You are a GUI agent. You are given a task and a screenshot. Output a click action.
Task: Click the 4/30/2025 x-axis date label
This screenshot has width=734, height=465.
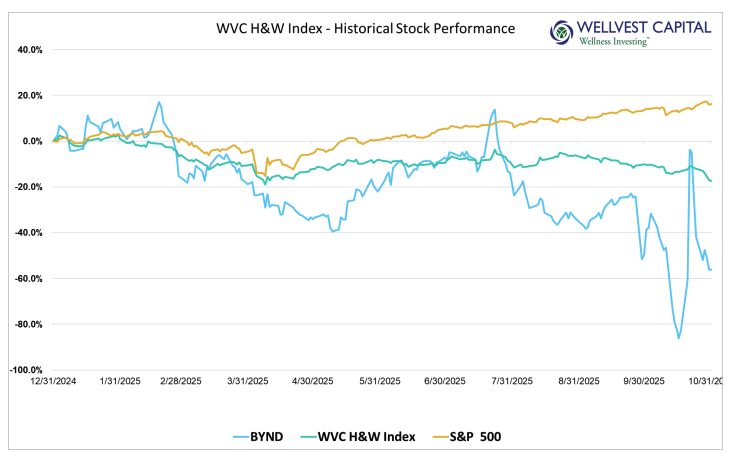point(314,381)
